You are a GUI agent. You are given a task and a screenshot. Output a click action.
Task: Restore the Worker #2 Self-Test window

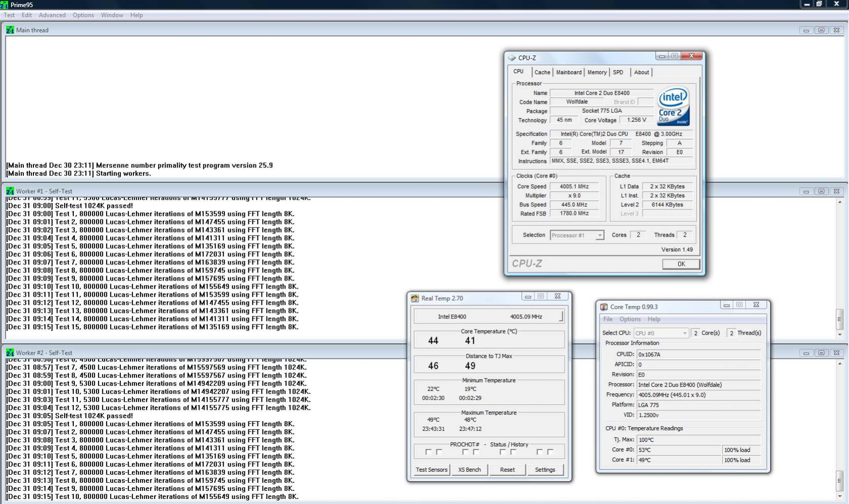[x=821, y=353]
